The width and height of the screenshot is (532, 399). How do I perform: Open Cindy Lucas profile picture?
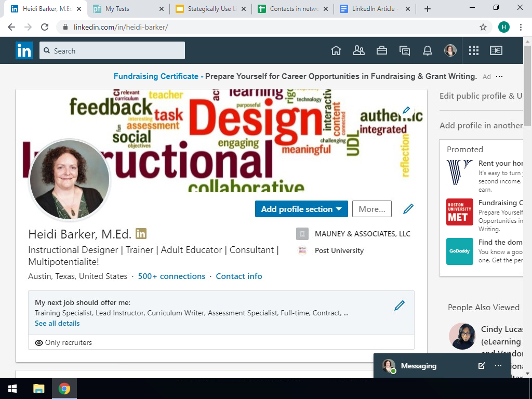(462, 336)
